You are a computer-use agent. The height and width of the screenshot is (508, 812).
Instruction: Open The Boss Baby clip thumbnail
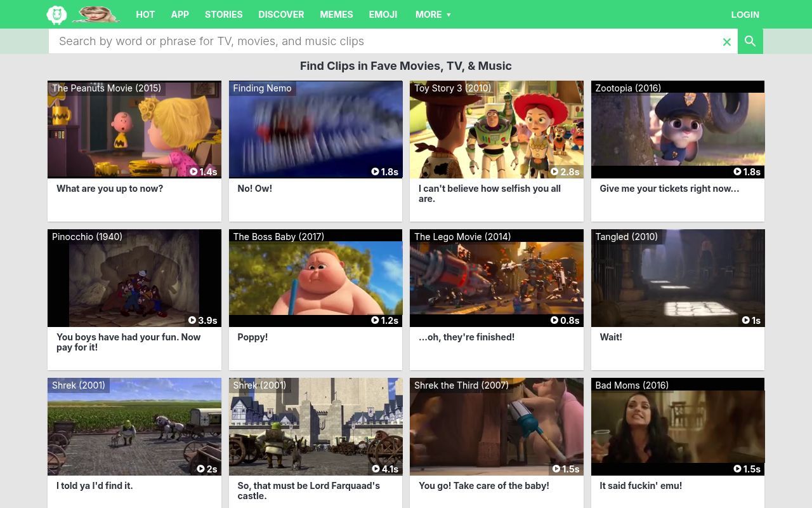pyautogui.click(x=316, y=278)
